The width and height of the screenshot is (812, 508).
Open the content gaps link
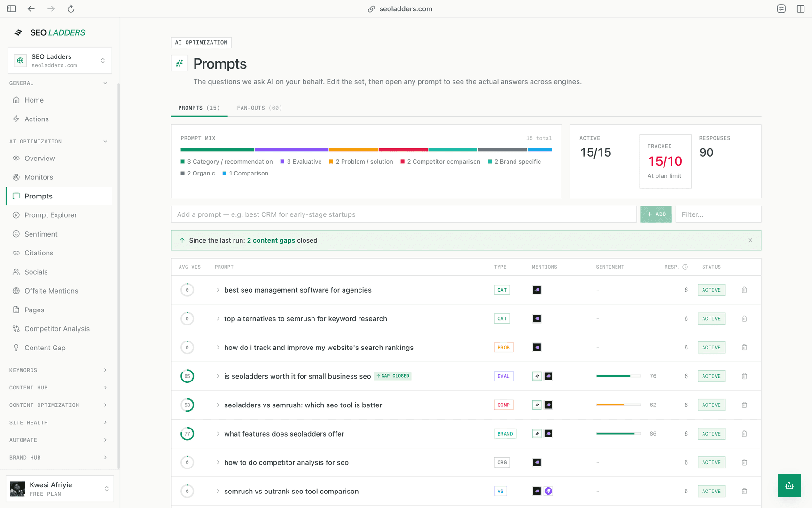(x=271, y=240)
